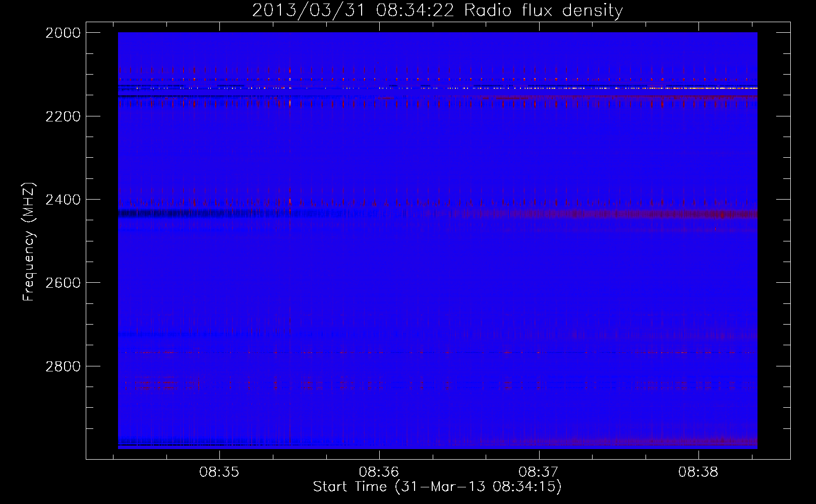Click the 08:37 time tick label

[539, 472]
